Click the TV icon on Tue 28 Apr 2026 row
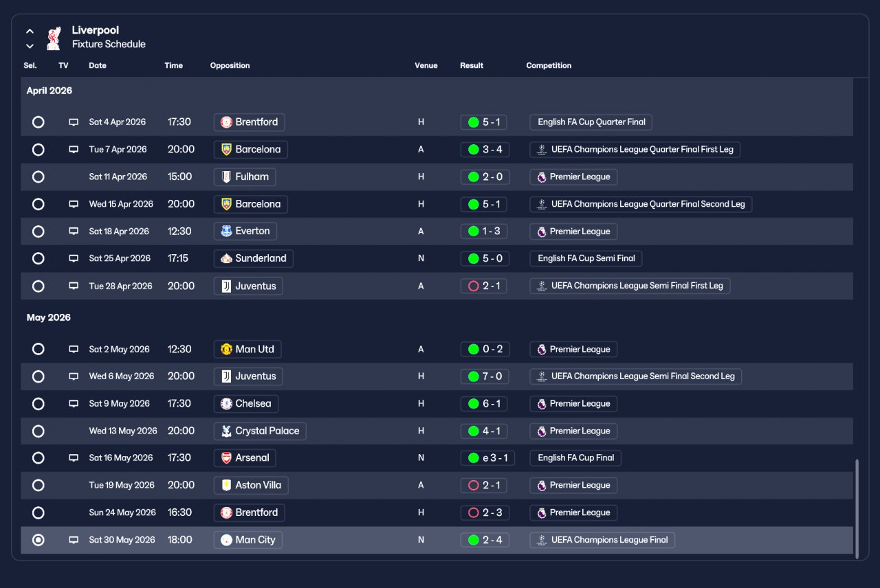This screenshot has width=880, height=588. (x=74, y=286)
